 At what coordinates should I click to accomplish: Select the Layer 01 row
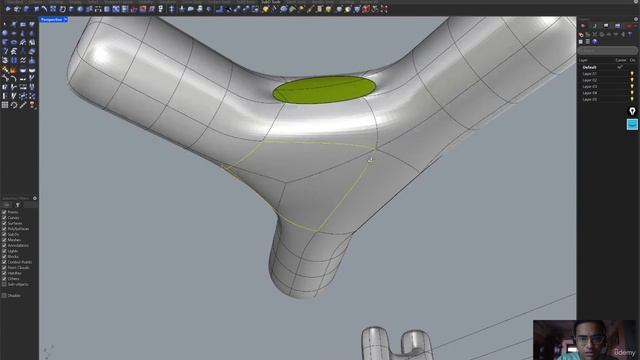point(608,74)
